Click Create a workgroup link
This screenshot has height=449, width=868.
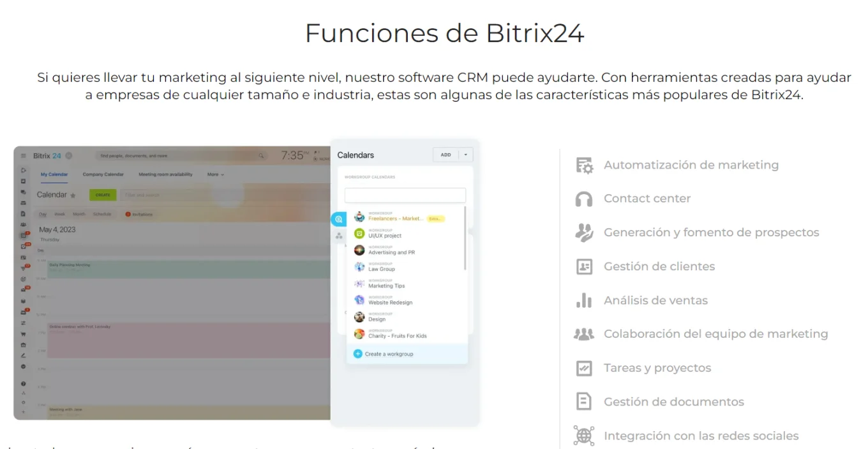click(x=389, y=354)
